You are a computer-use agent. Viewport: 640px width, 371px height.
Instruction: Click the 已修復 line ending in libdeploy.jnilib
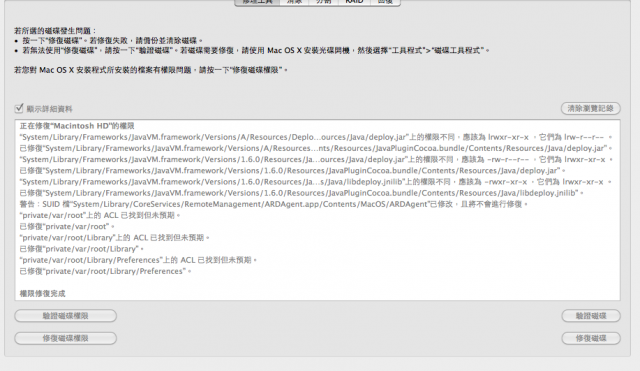click(x=302, y=193)
